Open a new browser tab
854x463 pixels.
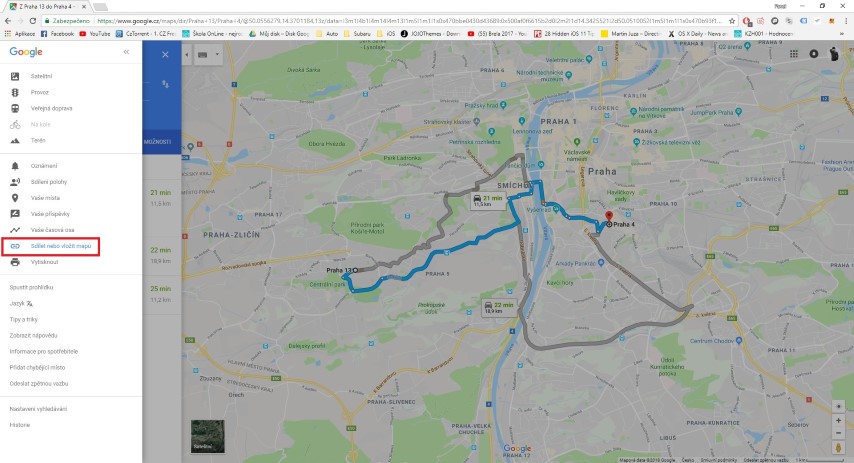100,7
